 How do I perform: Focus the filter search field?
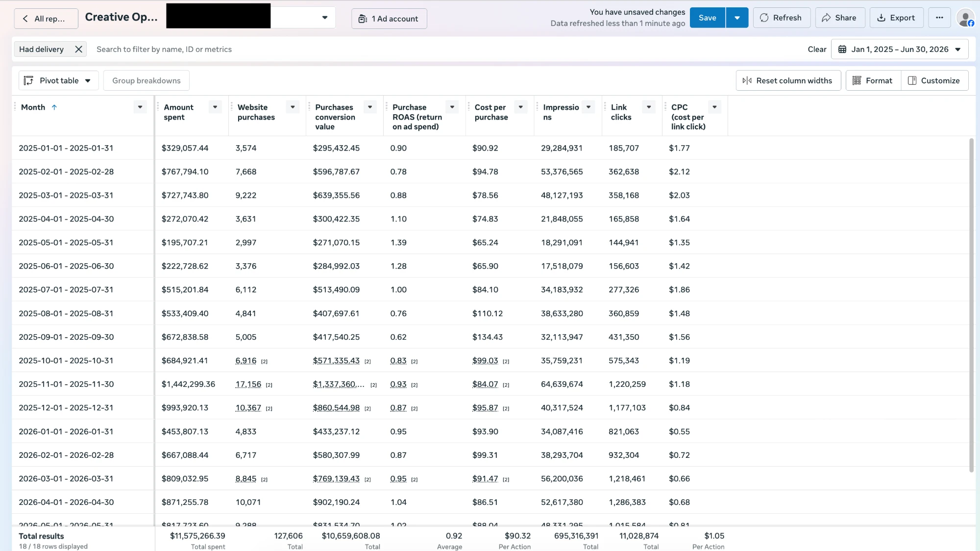441,49
